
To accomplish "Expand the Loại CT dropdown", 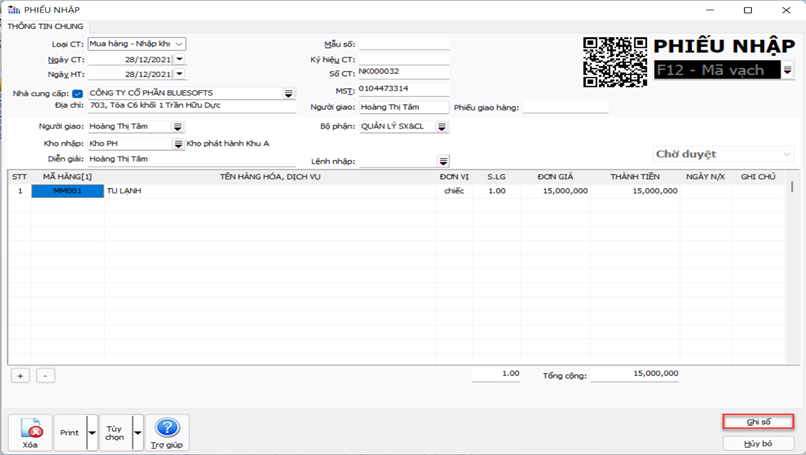I will tap(179, 44).
